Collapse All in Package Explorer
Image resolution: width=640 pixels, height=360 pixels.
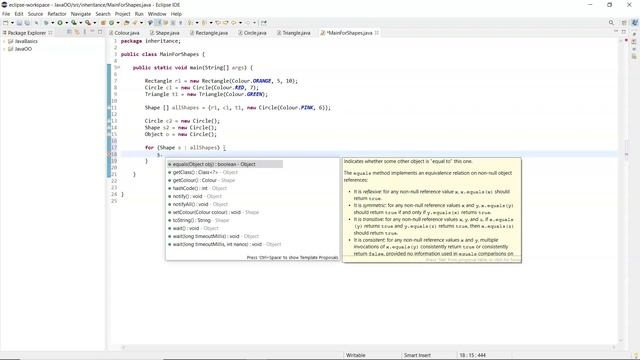coord(69,32)
